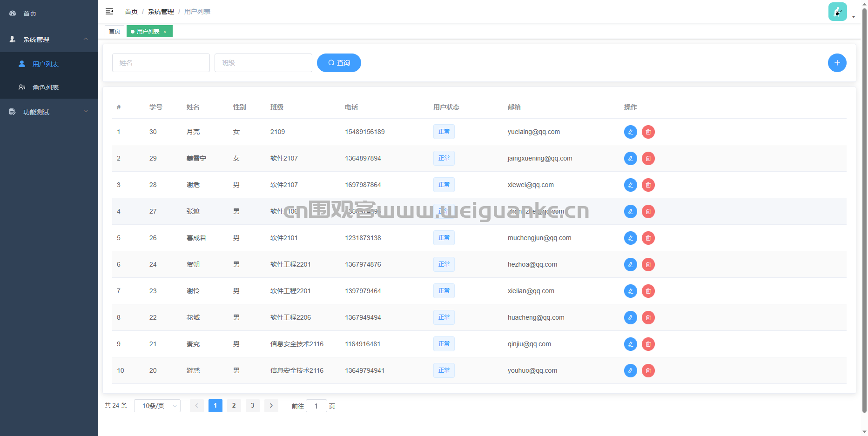Click the class cell 信息安全技术2116 for 秦究
The height and width of the screenshot is (436, 868).
tap(297, 344)
